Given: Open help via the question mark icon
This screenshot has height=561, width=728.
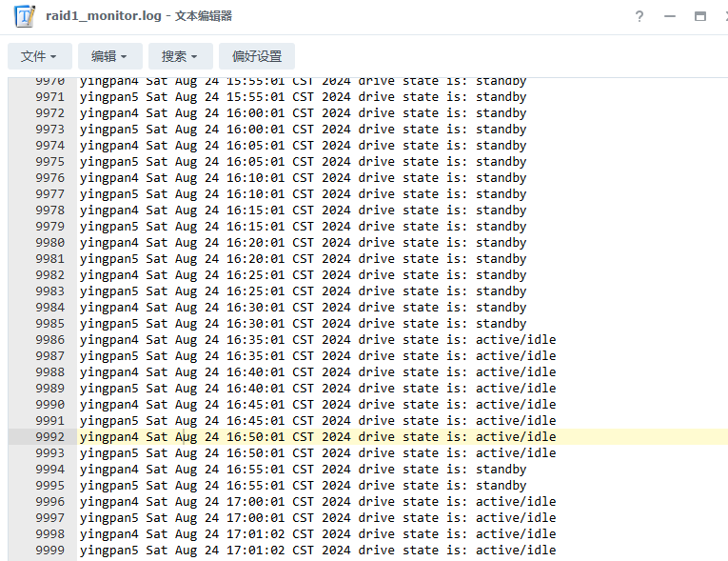Looking at the screenshot, I should coord(639,16).
